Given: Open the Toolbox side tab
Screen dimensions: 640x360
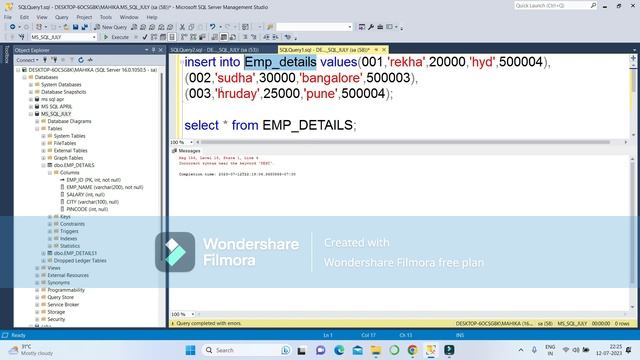Looking at the screenshot, I should [6, 54].
